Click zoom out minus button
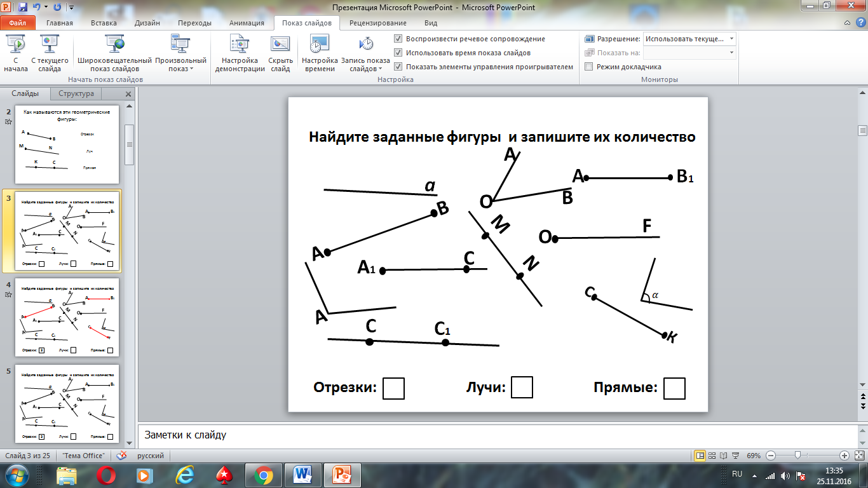 (770, 456)
